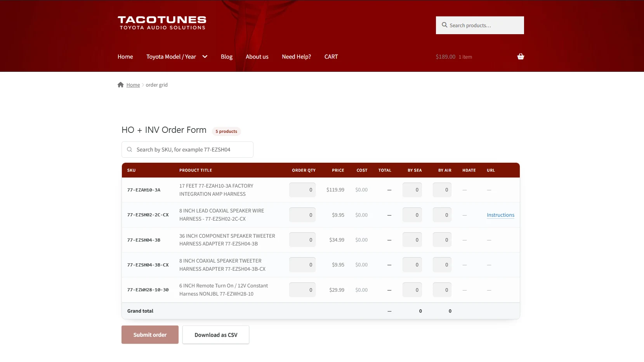Click the PRICE column header
644x362 pixels.
338,170
